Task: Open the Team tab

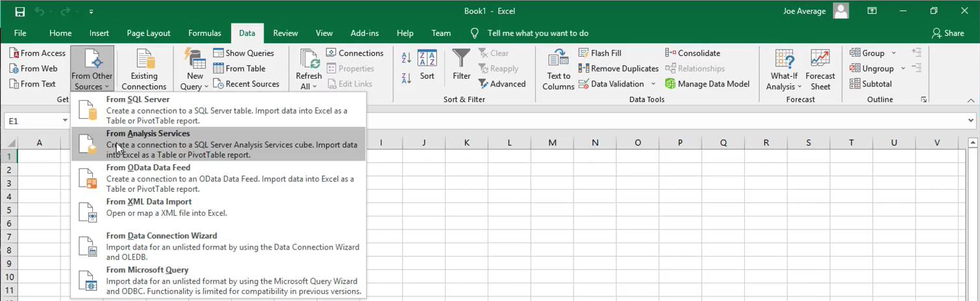Action: click(441, 33)
